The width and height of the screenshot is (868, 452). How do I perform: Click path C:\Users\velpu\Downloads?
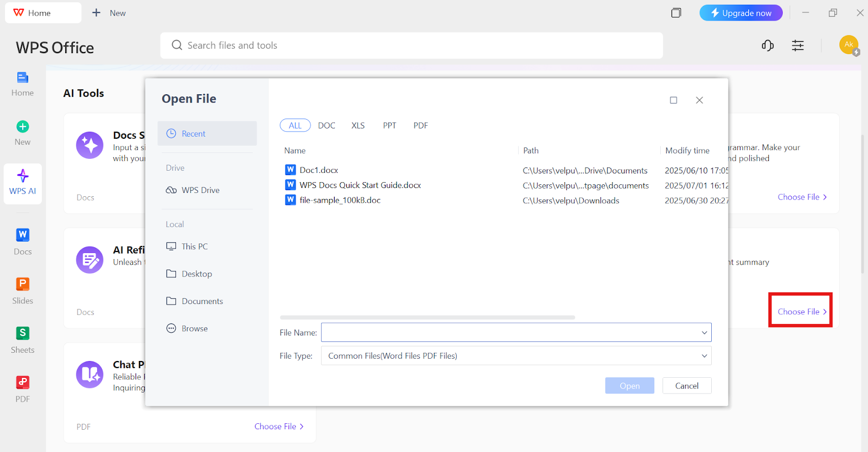point(571,201)
